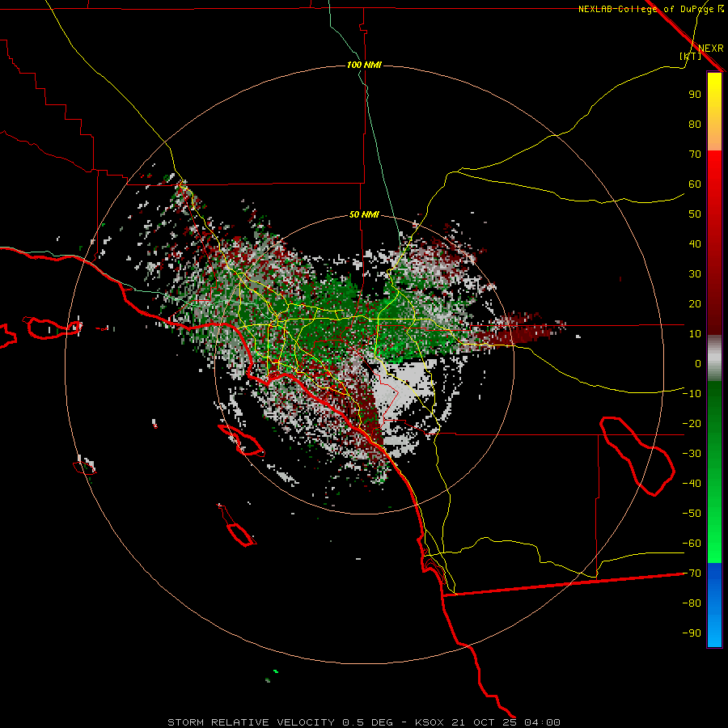Click the 21 OCT 25 date text
Screen dimensions: 728x728
tap(484, 722)
